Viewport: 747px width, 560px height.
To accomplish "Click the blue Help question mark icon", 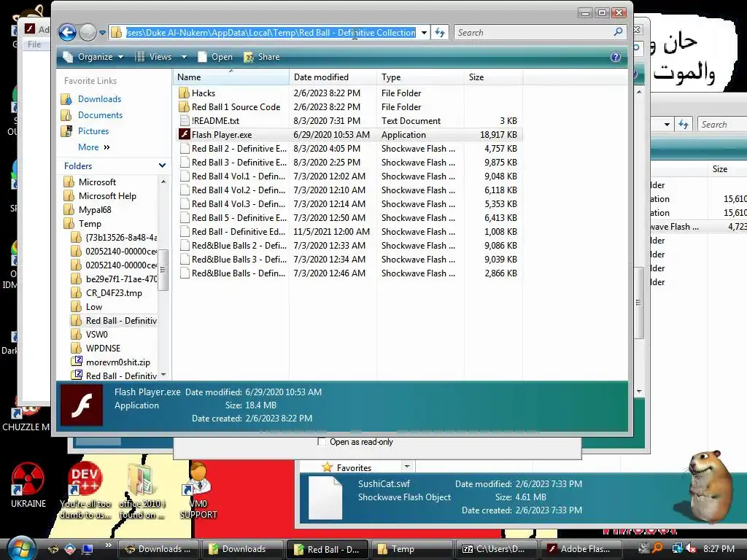I will click(x=616, y=57).
